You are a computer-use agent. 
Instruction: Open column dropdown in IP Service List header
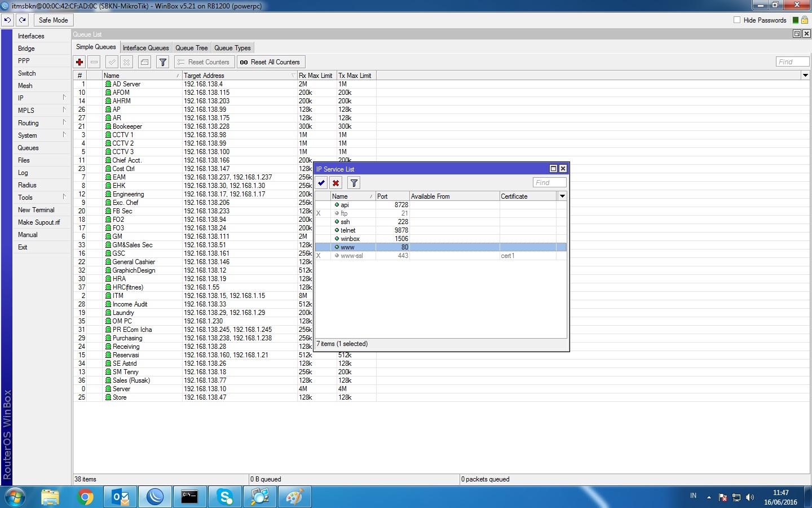562,196
